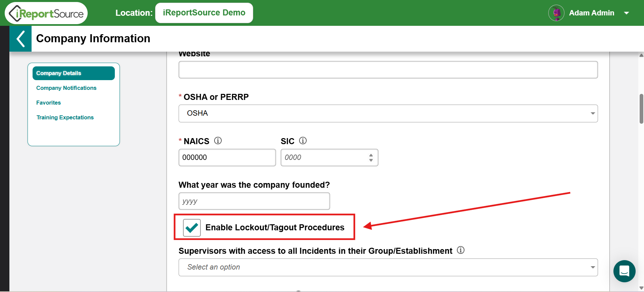Select Company Details in sidebar
Screen dimensions: 644x292
tap(74, 73)
